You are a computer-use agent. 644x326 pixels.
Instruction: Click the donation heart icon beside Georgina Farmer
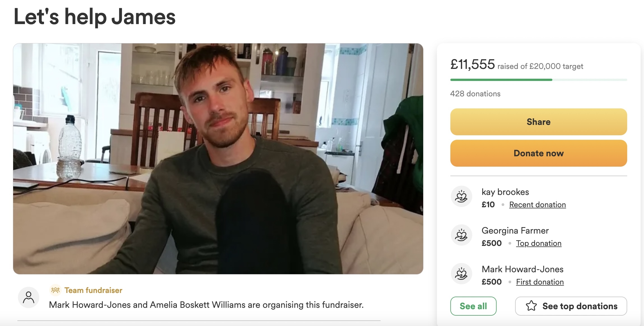tap(461, 235)
